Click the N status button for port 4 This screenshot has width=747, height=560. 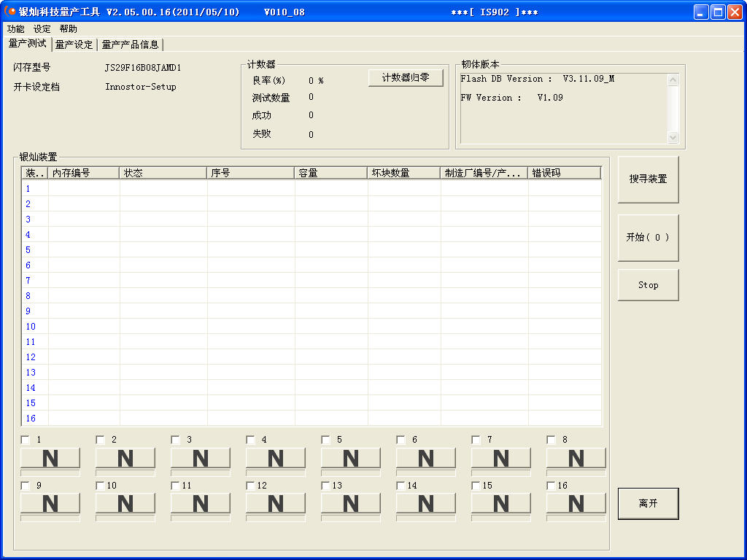(x=276, y=458)
